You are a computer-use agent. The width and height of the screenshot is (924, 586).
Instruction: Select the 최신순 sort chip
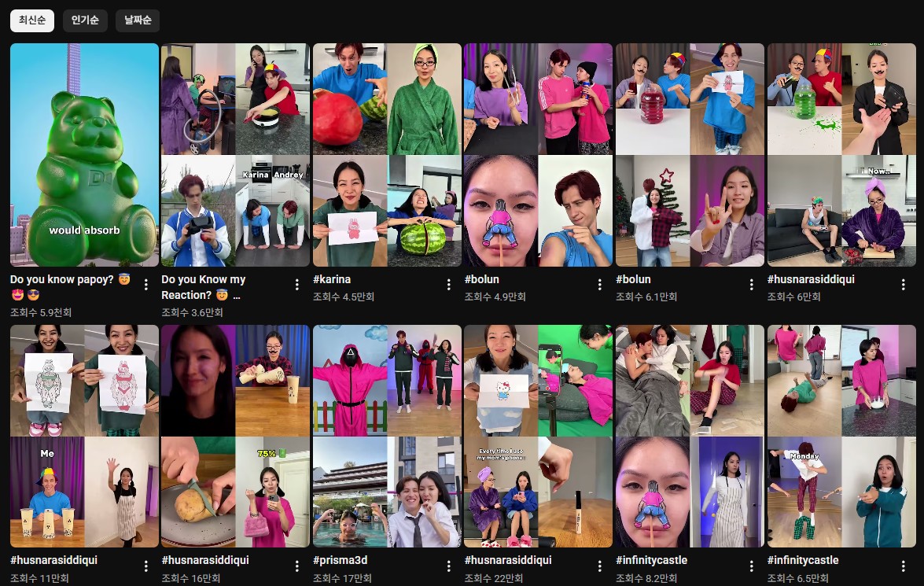coord(32,20)
